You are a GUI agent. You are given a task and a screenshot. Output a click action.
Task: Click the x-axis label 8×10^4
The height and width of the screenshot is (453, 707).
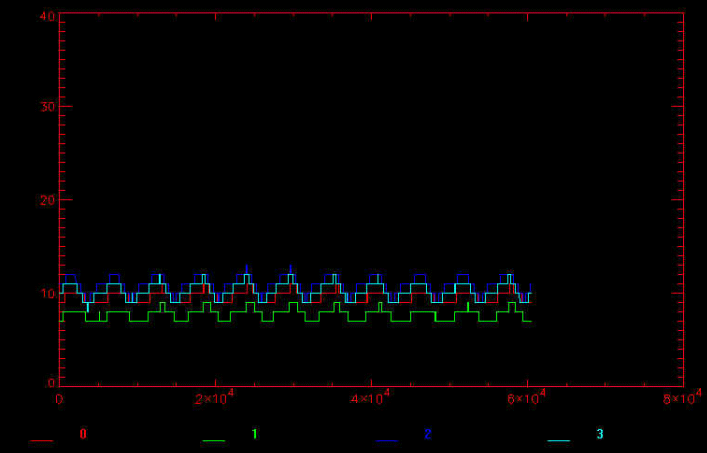pos(680,398)
